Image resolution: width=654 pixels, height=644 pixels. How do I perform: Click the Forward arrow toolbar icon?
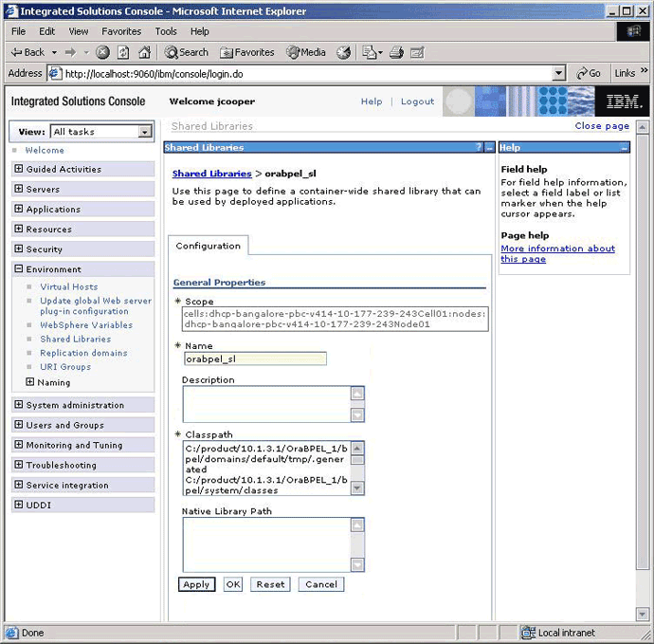(x=70, y=52)
